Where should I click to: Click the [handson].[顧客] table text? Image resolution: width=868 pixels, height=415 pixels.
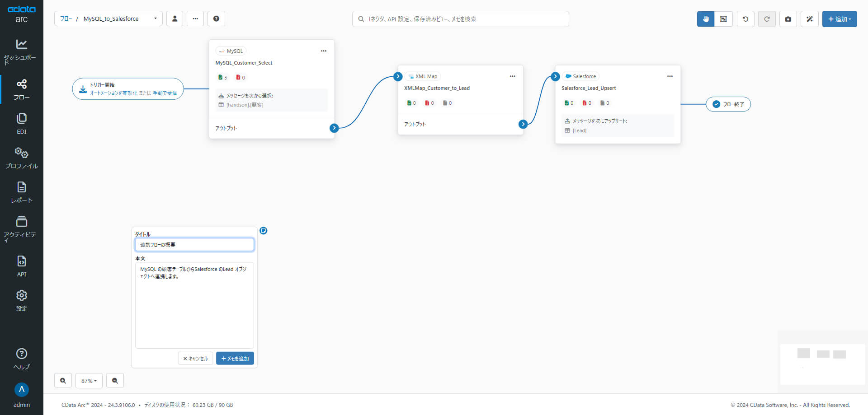(245, 105)
